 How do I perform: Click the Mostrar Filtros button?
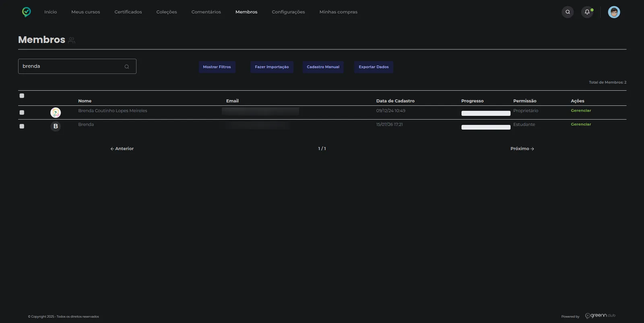coord(217,67)
